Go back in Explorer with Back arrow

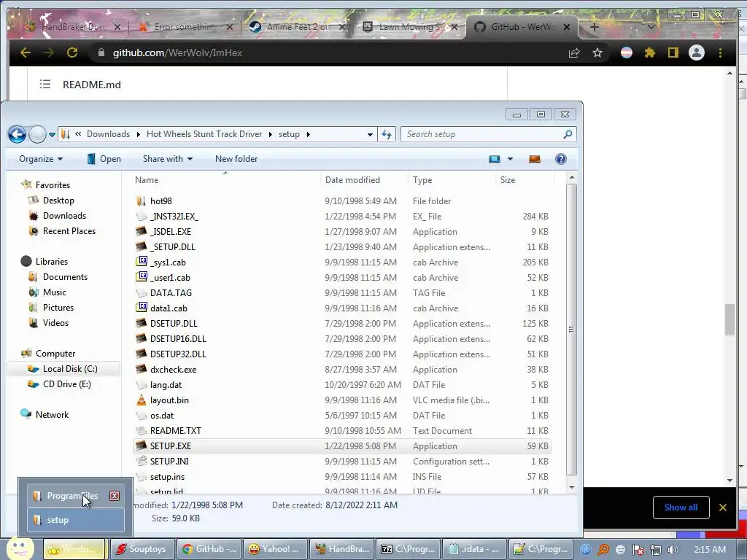(x=18, y=134)
